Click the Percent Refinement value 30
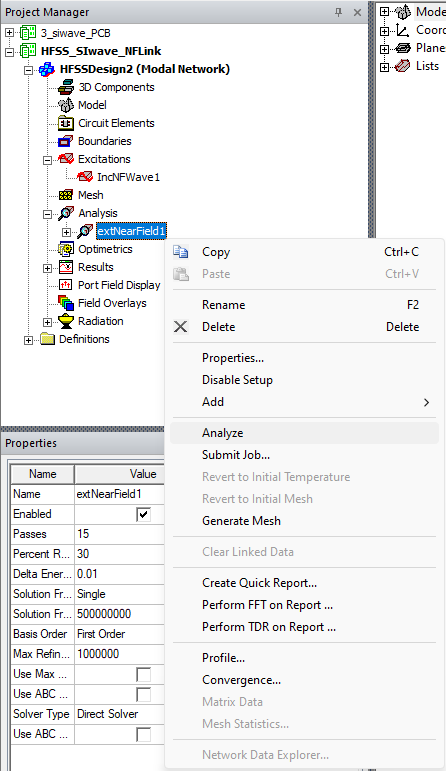 click(119, 554)
